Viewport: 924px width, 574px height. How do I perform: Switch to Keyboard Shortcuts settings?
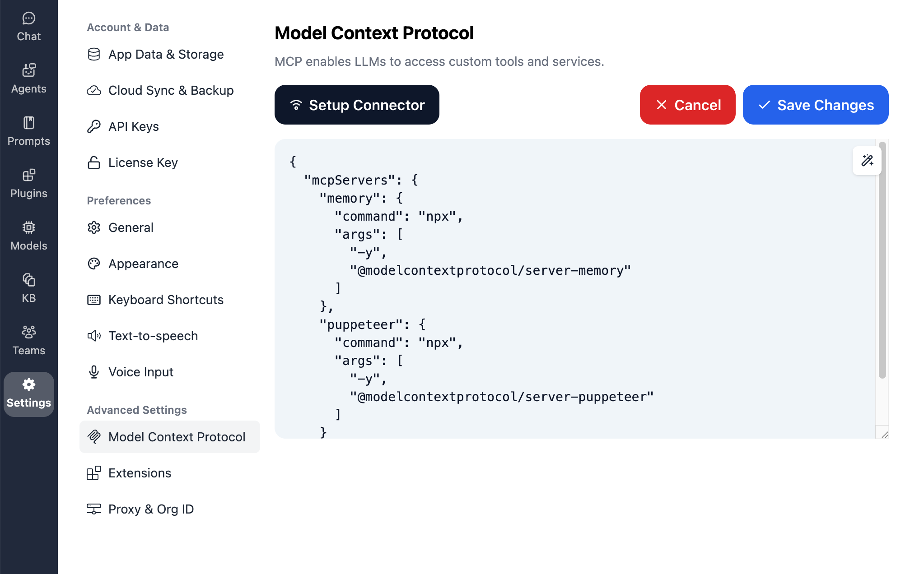(165, 300)
